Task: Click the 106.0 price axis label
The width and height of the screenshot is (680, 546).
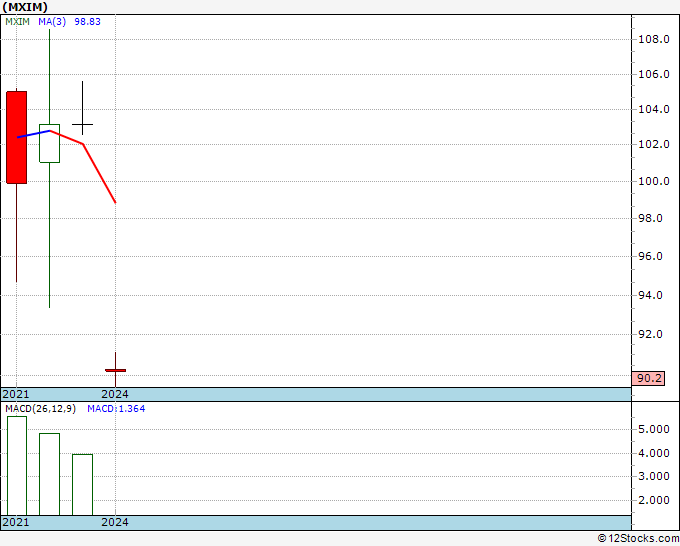Action: point(654,74)
